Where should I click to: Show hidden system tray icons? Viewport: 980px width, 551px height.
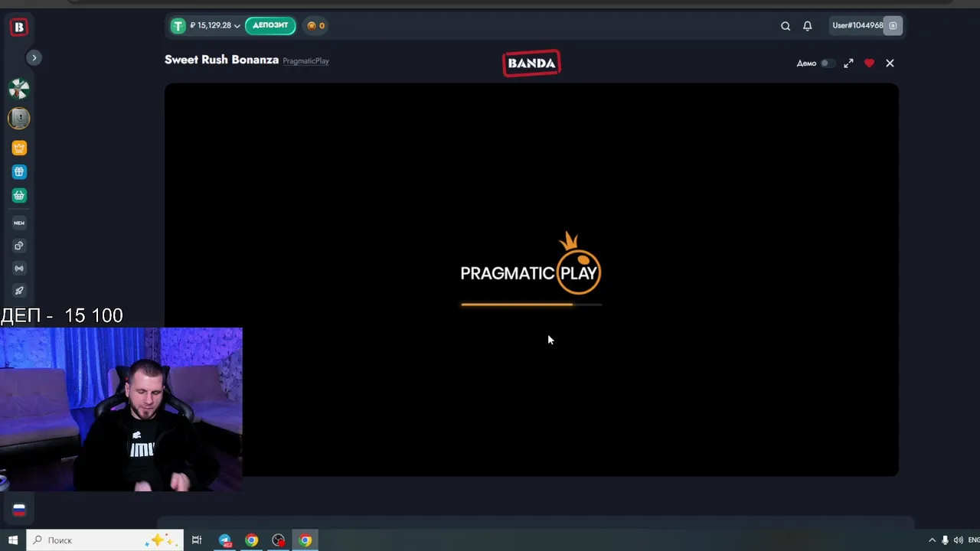[x=932, y=540]
